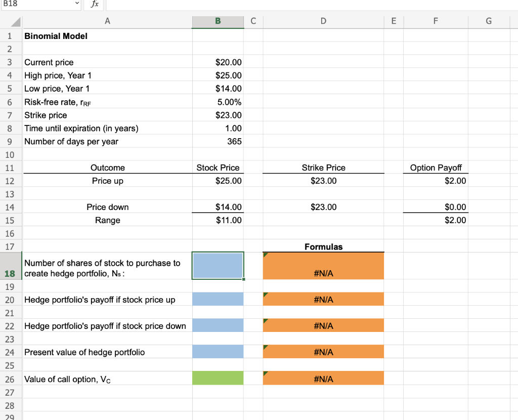Viewport: 518px width, 420px height.
Task: Select 'Number of days per year' label
Action: click(107, 141)
